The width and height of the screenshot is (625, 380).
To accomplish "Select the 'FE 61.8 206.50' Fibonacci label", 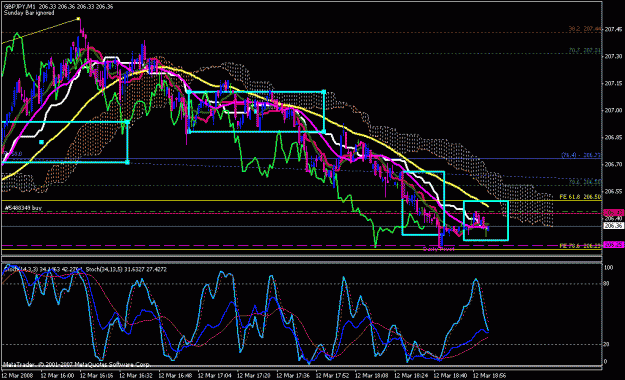I will pos(580,197).
